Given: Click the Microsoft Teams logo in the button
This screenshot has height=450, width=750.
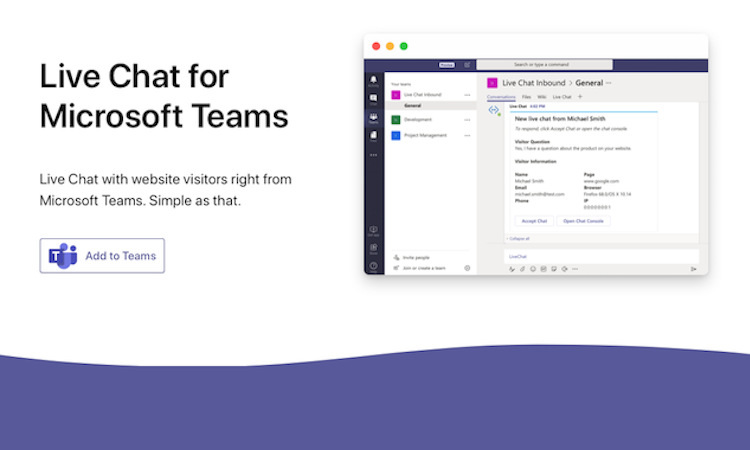Looking at the screenshot, I should click(x=63, y=256).
